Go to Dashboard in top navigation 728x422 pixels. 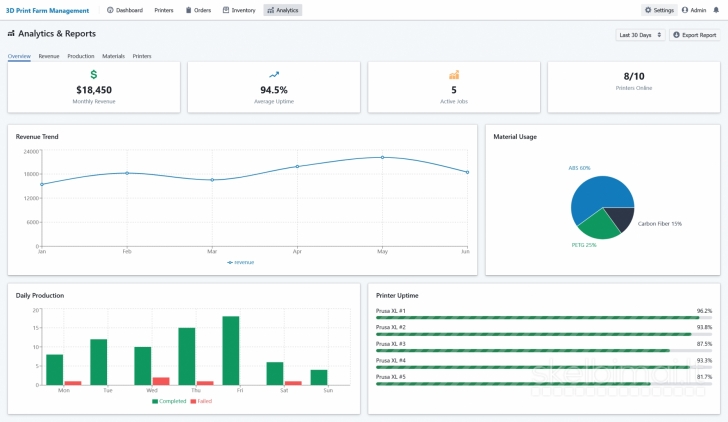tap(124, 10)
